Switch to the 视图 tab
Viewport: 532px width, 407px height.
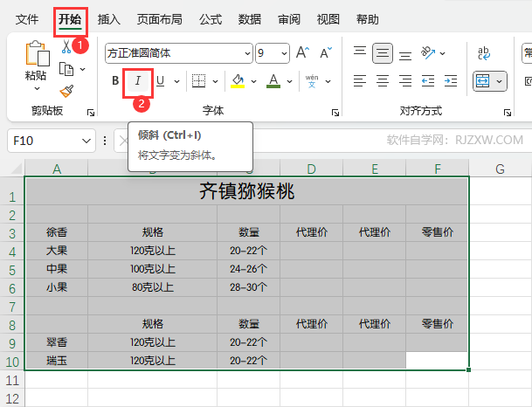click(328, 19)
